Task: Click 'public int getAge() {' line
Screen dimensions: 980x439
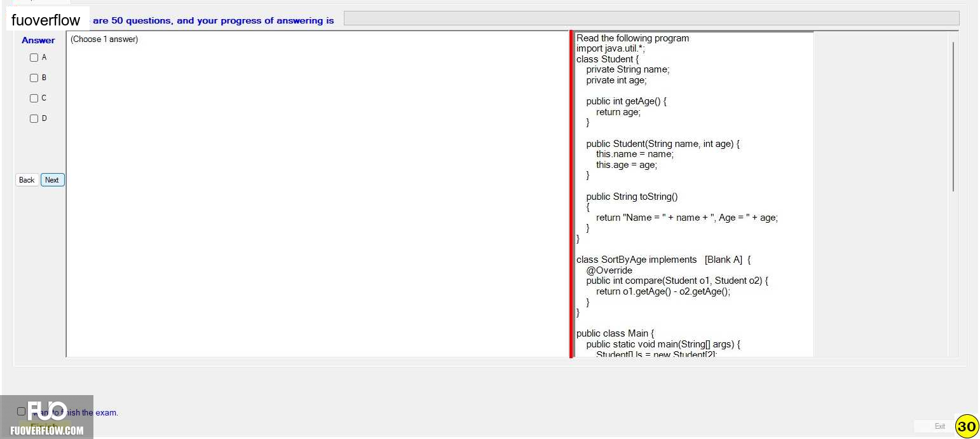Action: (x=626, y=101)
